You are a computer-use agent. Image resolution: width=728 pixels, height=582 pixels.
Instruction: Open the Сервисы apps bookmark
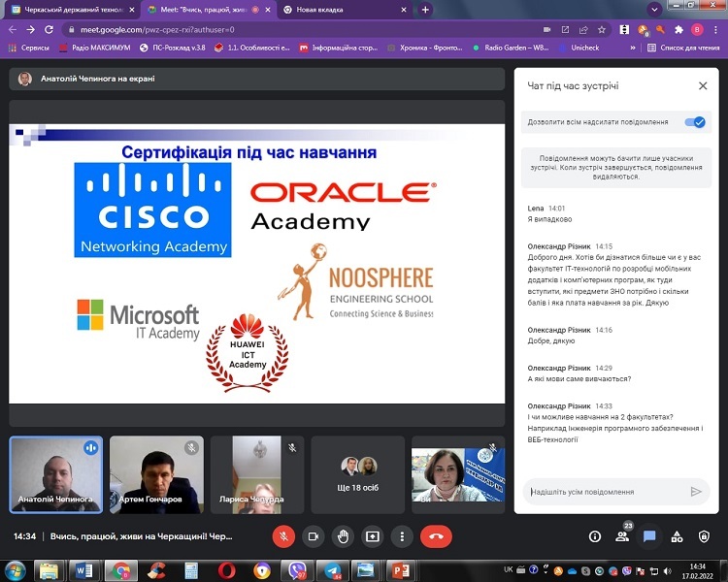(29, 48)
